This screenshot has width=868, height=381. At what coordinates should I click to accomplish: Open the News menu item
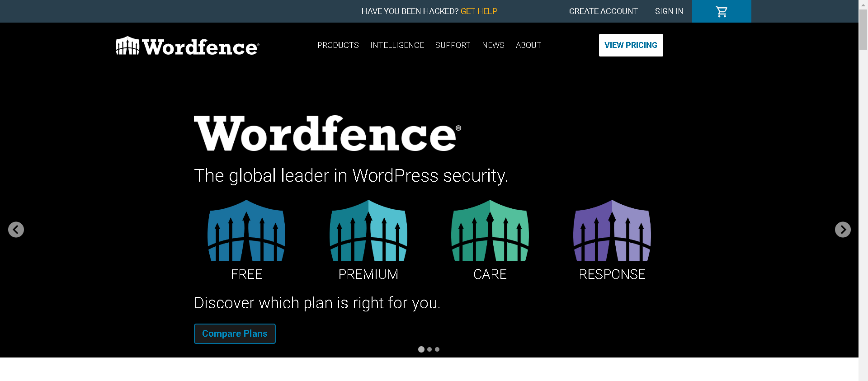click(x=493, y=45)
